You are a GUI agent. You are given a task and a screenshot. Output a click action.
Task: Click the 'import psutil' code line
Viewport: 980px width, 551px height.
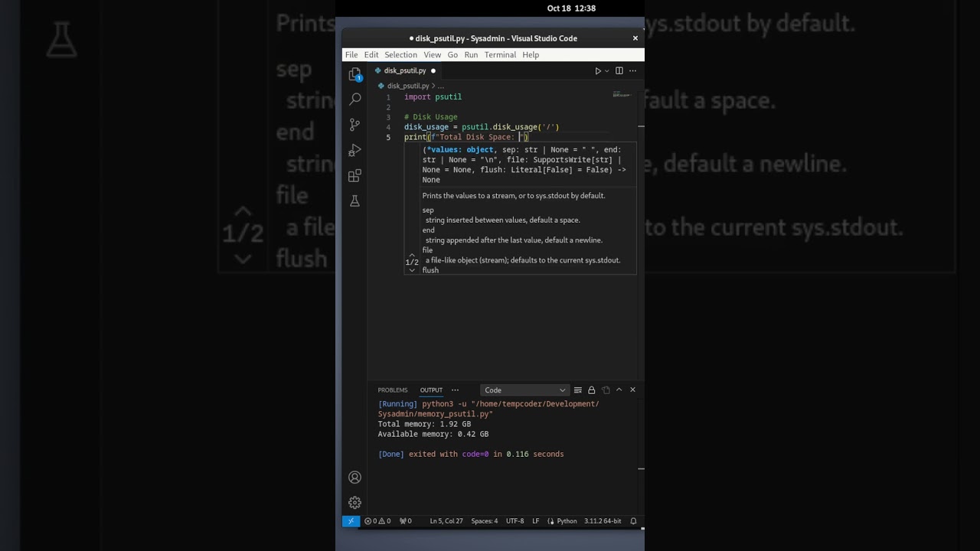(433, 97)
